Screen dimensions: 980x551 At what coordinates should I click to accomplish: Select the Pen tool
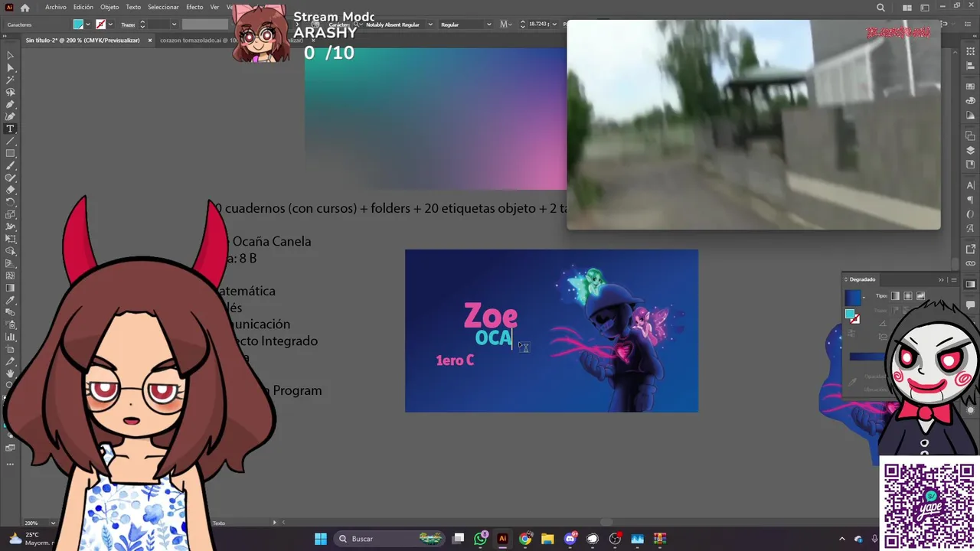pos(10,104)
